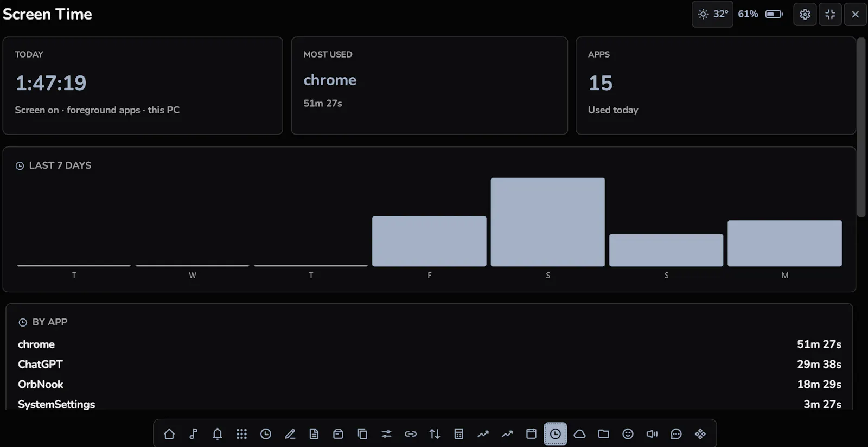Viewport: 868px width, 447px height.
Task: Select the ChatGPT row in By App
Action: click(x=430, y=365)
